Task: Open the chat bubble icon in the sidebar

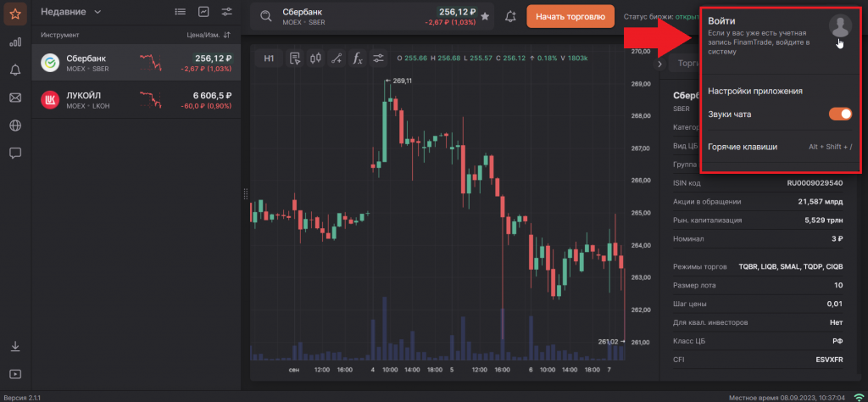Action: click(15, 154)
